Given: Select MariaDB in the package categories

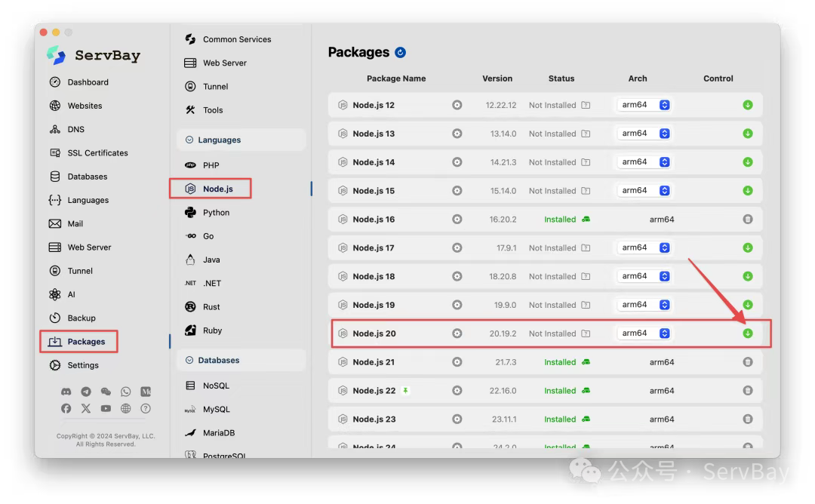Looking at the screenshot, I should (x=210, y=433).
